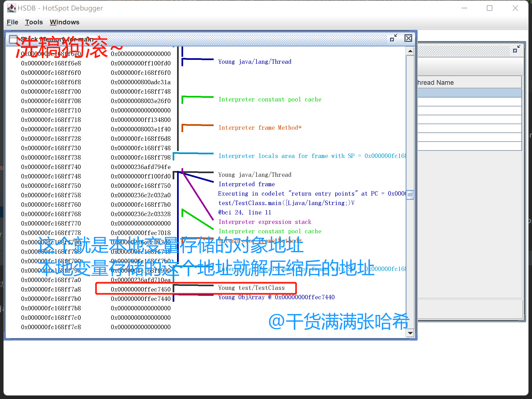Click the scrollbar down arrow
Screen dimensions: 532x399
(410, 333)
